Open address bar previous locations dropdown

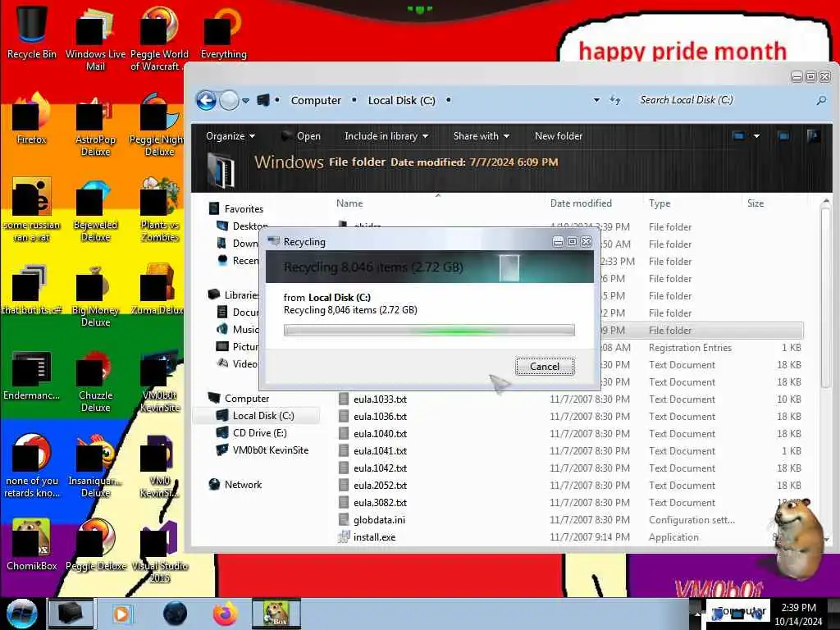[x=596, y=100]
